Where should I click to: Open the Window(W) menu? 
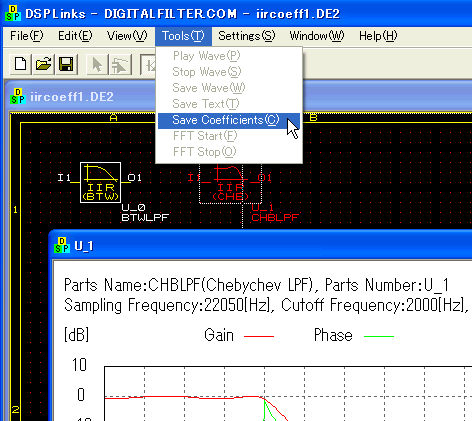[x=317, y=36]
